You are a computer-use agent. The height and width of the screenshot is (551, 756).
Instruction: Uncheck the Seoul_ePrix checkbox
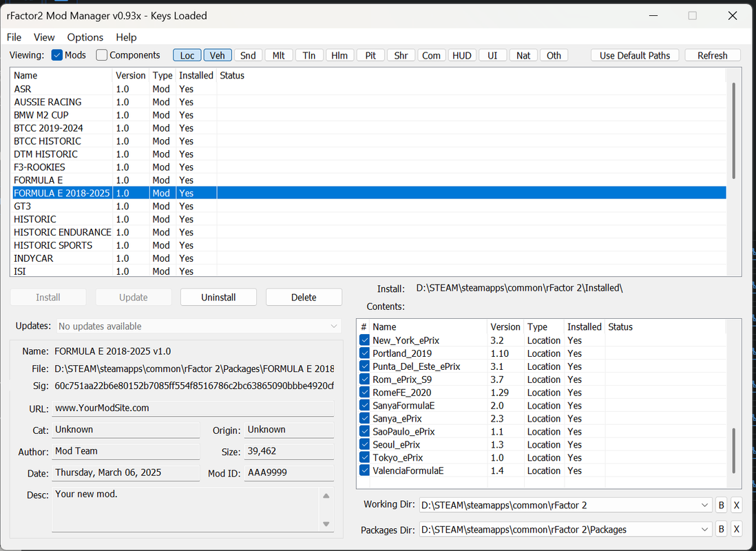[364, 444]
